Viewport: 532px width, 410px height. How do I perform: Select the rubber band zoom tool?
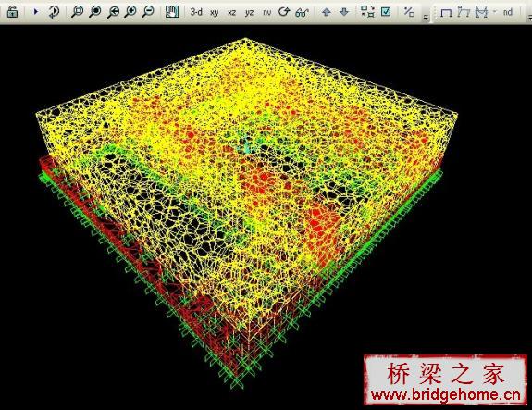(78, 12)
